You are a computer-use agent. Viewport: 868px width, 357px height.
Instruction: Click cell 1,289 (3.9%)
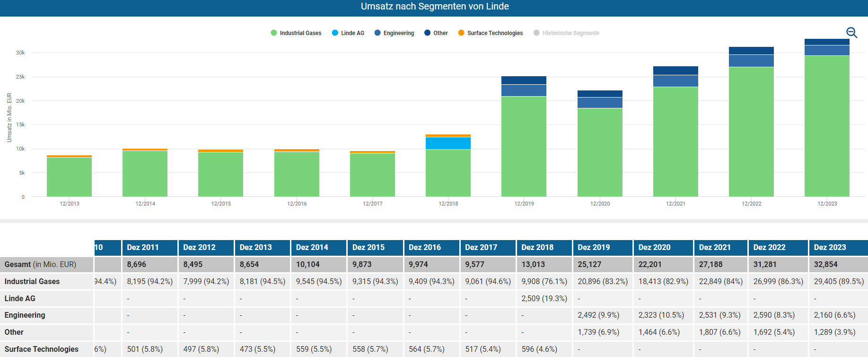coord(834,332)
